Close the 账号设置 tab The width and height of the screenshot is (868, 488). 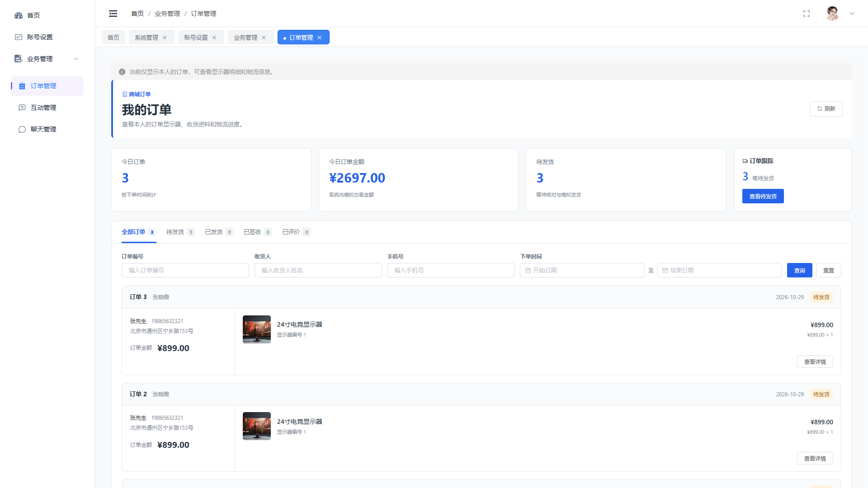(x=214, y=38)
